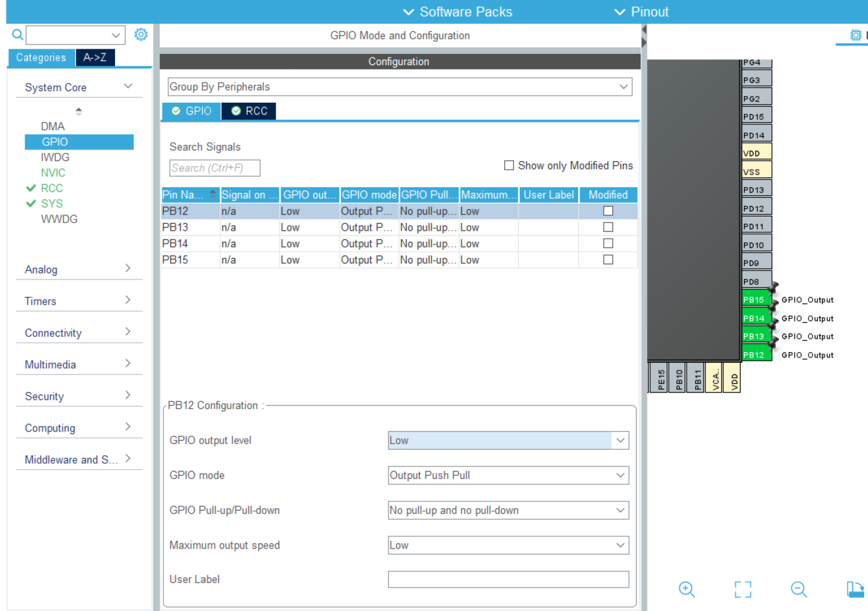Open the GPIO mode Output Push Pull dropdown
This screenshot has height=611, width=868.
[508, 475]
